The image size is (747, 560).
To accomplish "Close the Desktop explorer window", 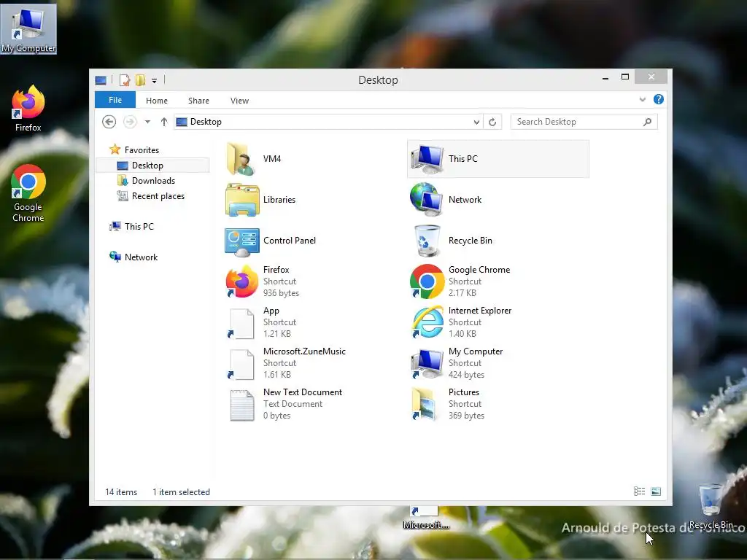I will tap(651, 77).
